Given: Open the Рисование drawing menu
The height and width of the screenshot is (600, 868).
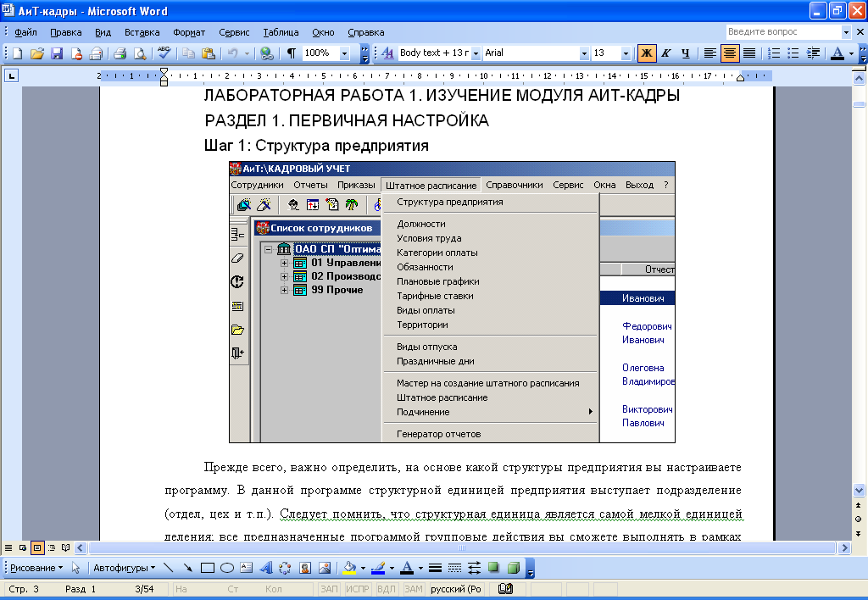Looking at the screenshot, I should pyautogui.click(x=36, y=567).
